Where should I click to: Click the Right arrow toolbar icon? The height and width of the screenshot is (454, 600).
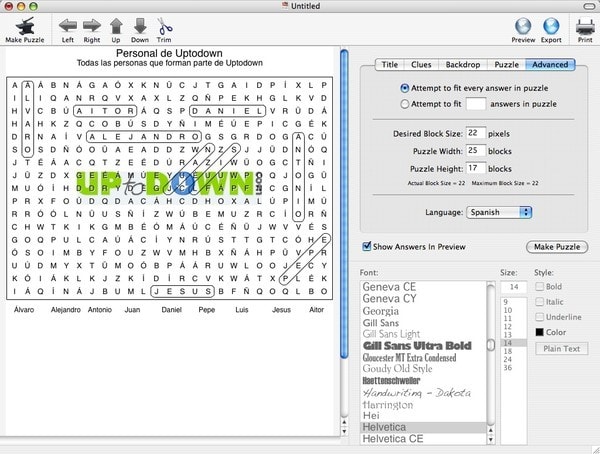coord(92,25)
